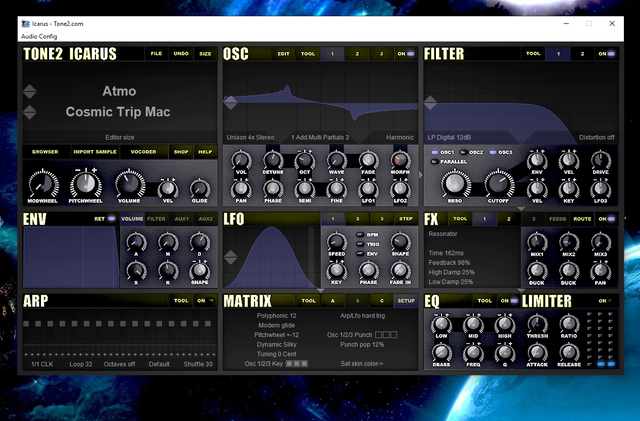Toggle the envelope RET switch
Screen dimensions: 640x421
[105, 219]
